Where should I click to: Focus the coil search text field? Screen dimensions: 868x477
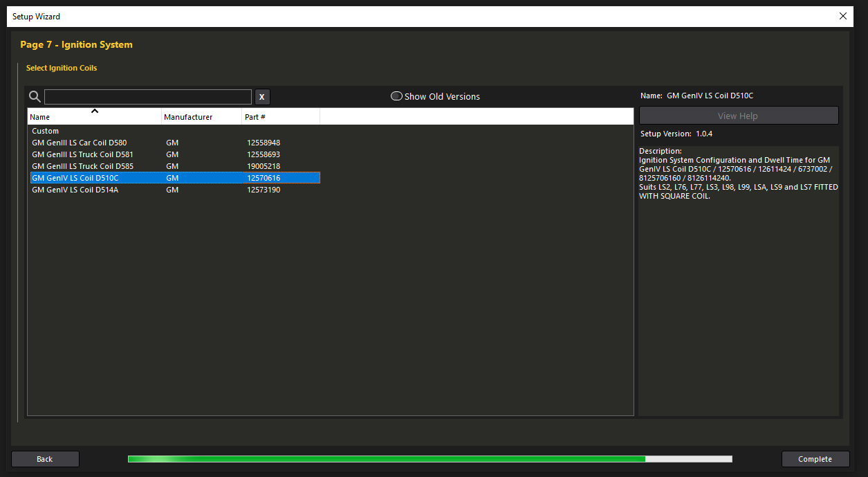147,97
